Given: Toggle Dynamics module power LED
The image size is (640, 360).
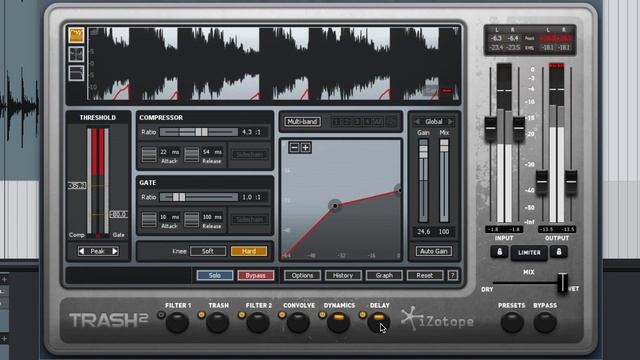Looking at the screenshot, I should tap(322, 315).
